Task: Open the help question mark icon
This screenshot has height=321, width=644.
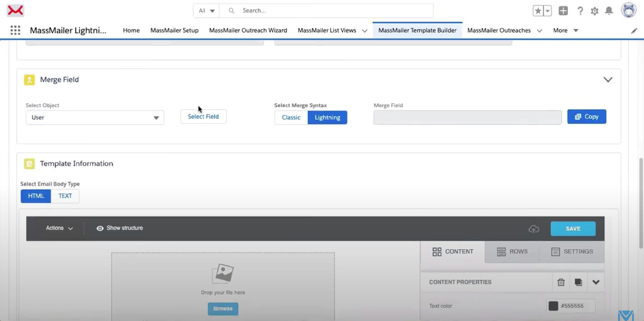Action: tap(580, 11)
